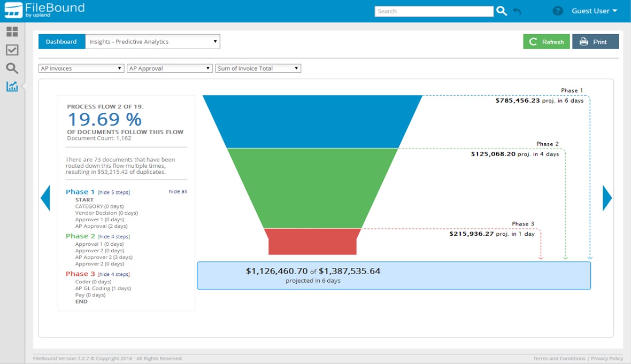Expand the AP Invoices dropdown
631x364 pixels.
tap(81, 68)
